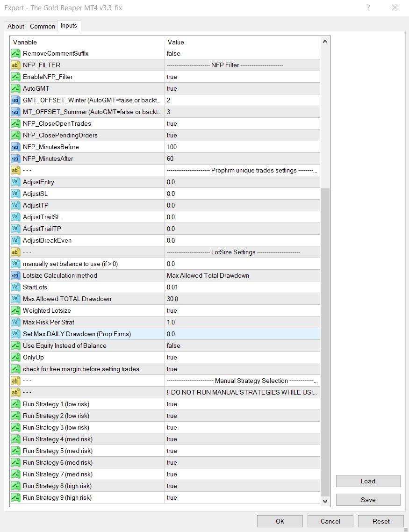
Task: Click the OK button
Action: pos(280,522)
